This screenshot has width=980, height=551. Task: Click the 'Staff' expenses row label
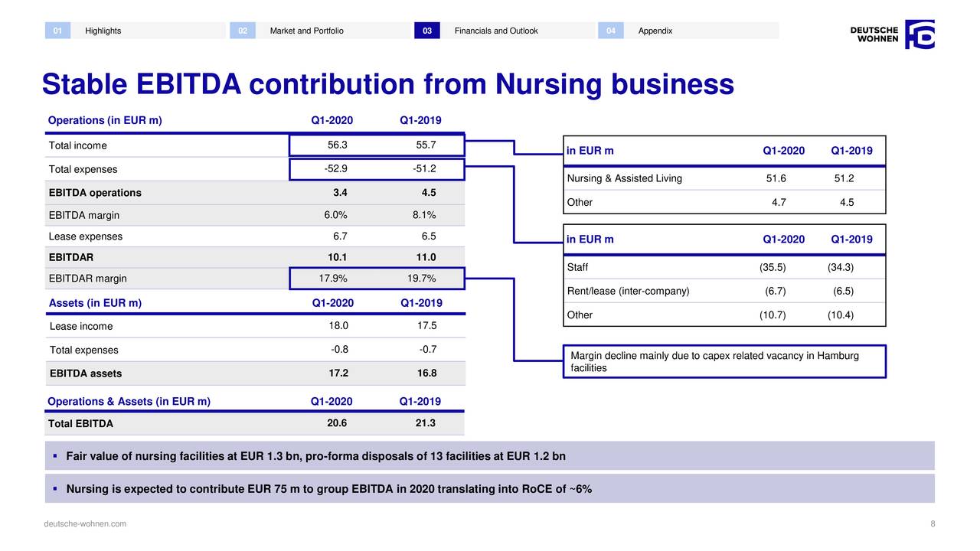[x=578, y=267]
